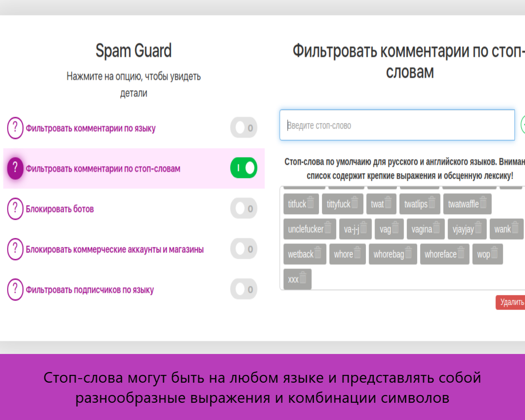Click the purple help icon for stop-words filter
Screen dimensions: 525x420
[15, 168]
